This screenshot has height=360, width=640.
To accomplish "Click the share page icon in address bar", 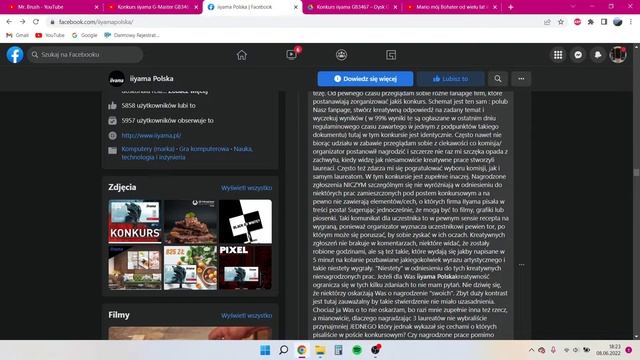I will pyautogui.click(x=547, y=22).
